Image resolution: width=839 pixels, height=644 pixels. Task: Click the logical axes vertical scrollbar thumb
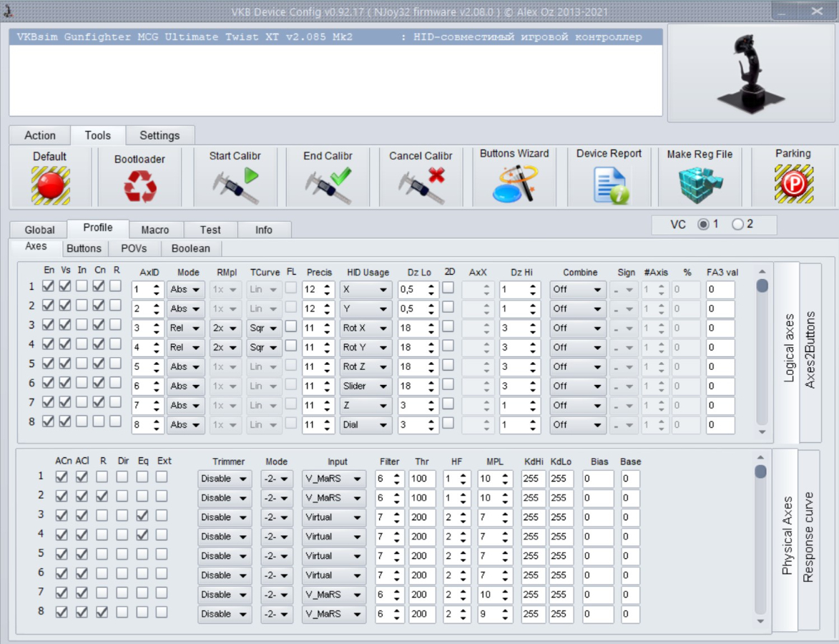(x=762, y=286)
